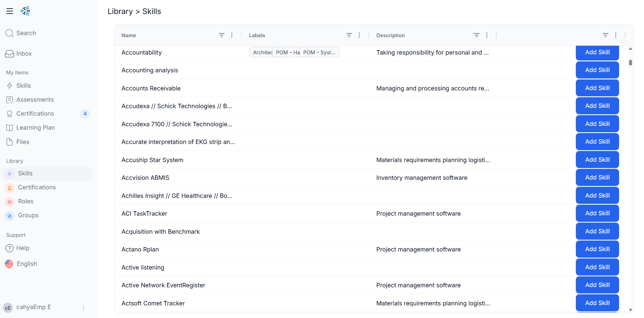This screenshot has height=318, width=644.
Task: Click 'Taking responsibility for personal and ...' description
Action: point(432,53)
